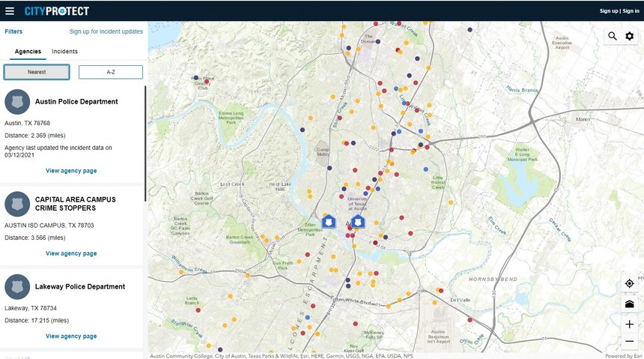
Task: Select Austin Police Department title
Action: (76, 102)
